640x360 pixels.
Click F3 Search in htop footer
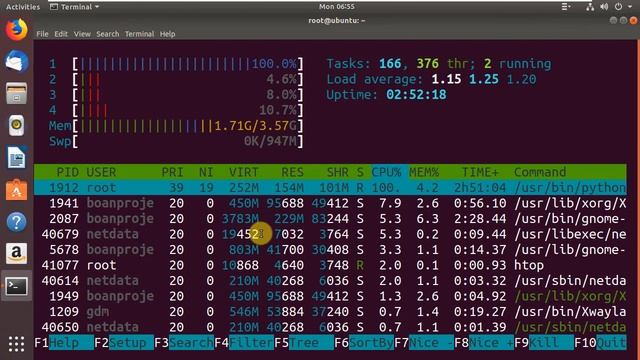[184, 342]
